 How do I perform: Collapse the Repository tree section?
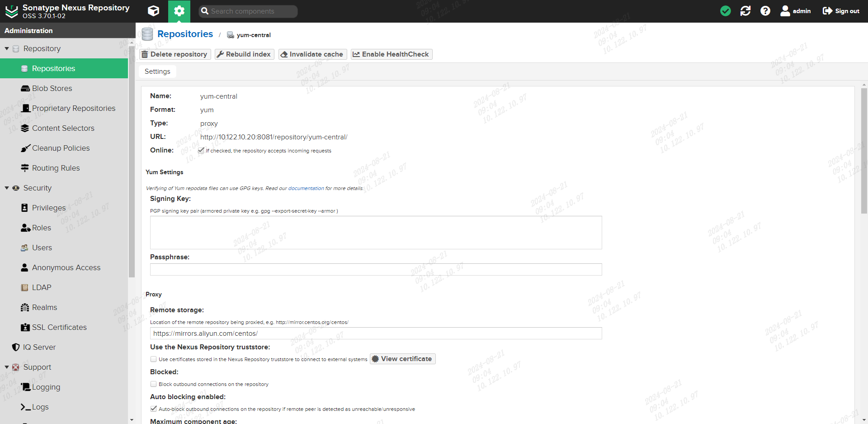coord(7,48)
